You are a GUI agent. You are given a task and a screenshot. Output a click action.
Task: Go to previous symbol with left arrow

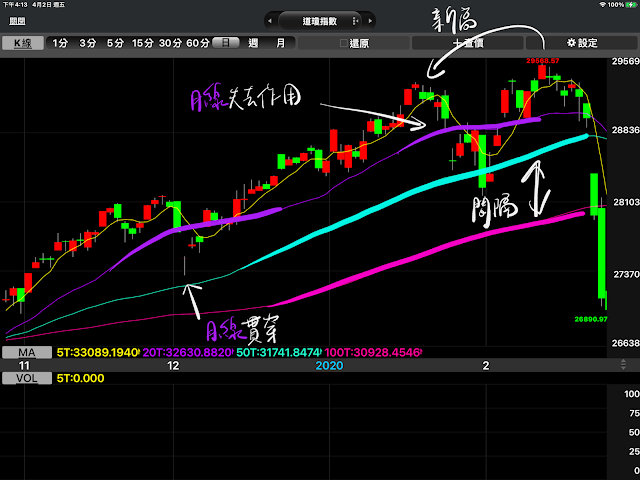coord(269,21)
